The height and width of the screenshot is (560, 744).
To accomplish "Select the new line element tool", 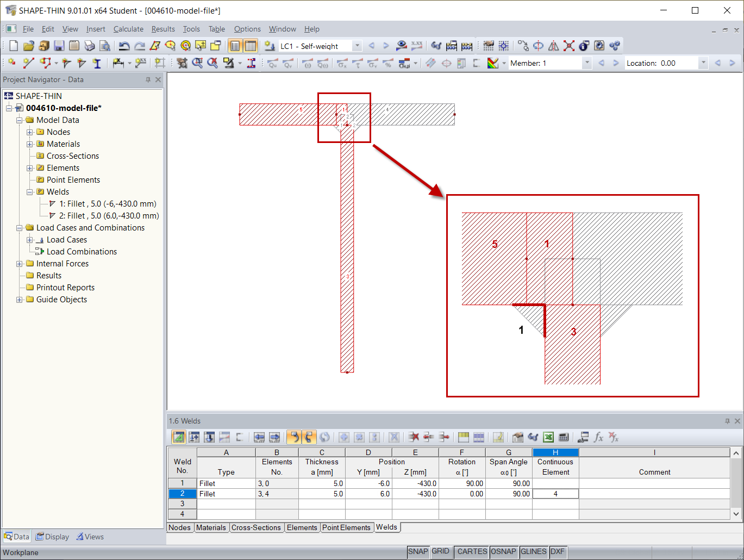I will [28, 63].
